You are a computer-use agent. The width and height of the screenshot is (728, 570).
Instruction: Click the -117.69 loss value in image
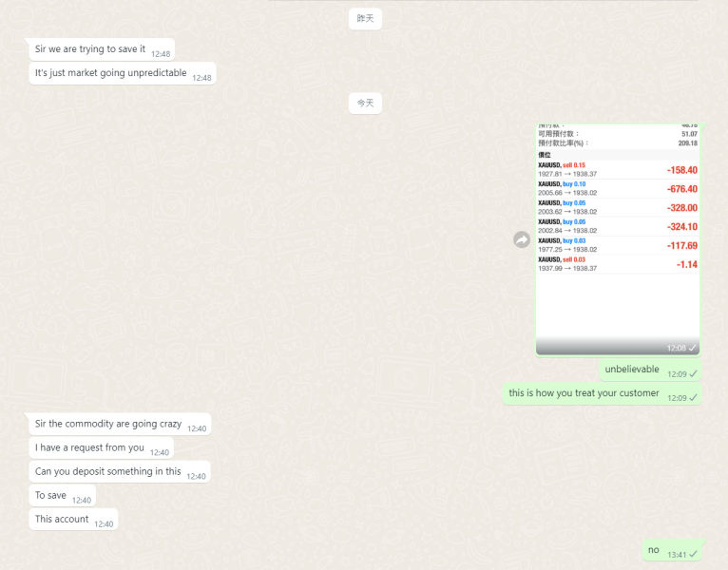[681, 245]
